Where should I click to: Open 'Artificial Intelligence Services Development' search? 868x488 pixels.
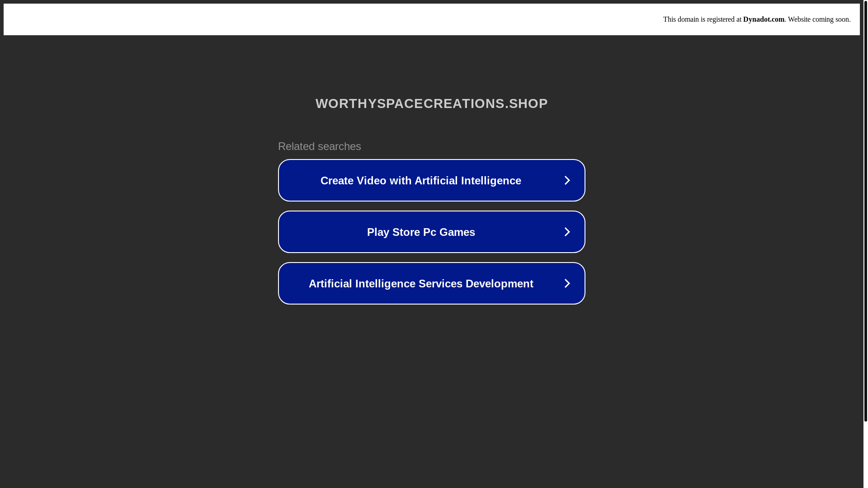(x=431, y=283)
